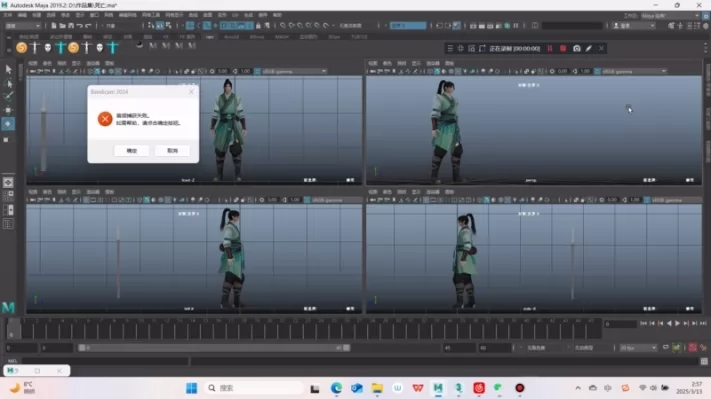Screen dimensions: 711x399
Task: Open the Edit menu in menu bar
Action: click(x=22, y=15)
